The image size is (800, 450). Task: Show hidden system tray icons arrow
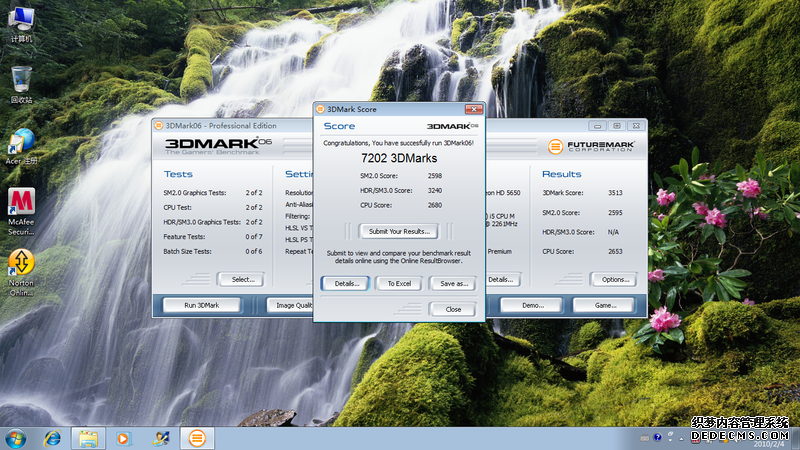tap(681, 438)
